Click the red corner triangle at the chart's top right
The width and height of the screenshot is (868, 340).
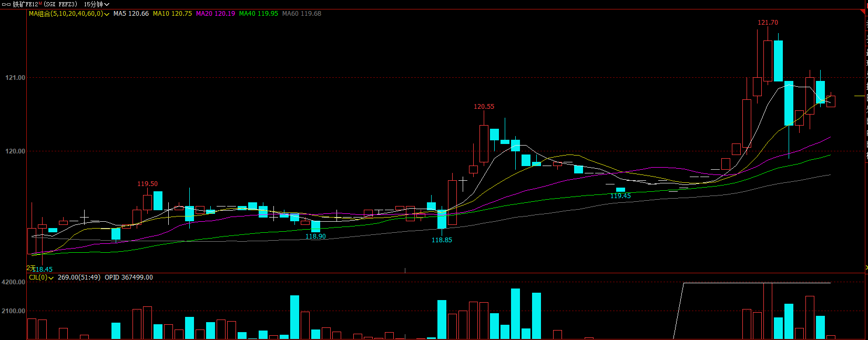click(864, 12)
